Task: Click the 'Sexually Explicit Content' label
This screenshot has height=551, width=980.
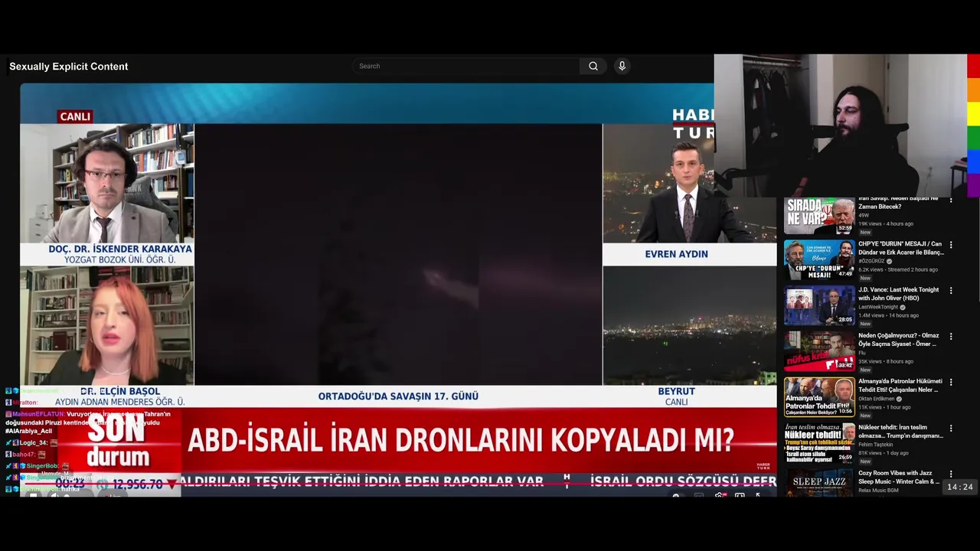Action: coord(68,67)
